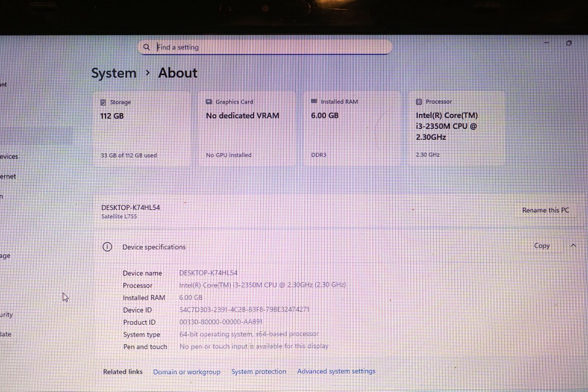The height and width of the screenshot is (392, 588).
Task: Open the Storage 112 GB card
Action: 143,128
